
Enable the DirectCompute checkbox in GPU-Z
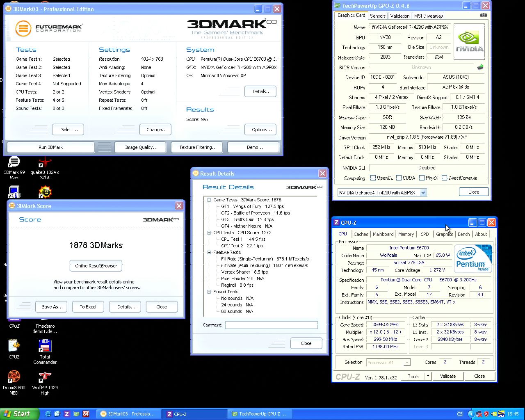click(x=444, y=178)
